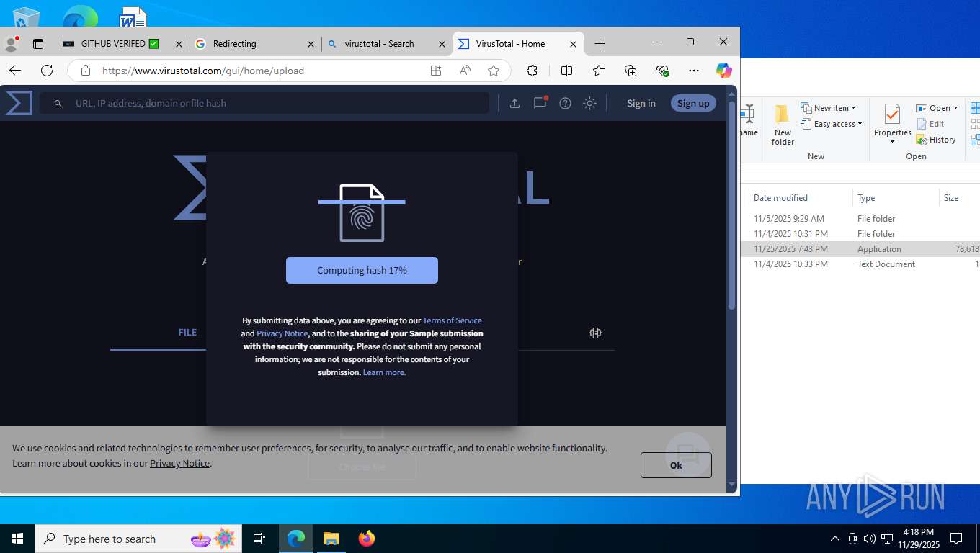Click Edit in Explorer ribbon
The width and height of the screenshot is (980, 553).
click(930, 124)
